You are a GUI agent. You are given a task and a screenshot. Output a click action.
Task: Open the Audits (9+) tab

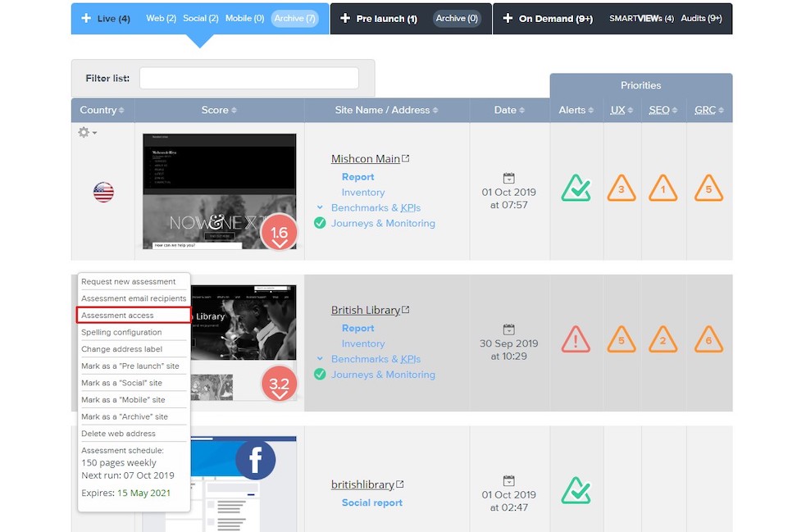(x=701, y=19)
